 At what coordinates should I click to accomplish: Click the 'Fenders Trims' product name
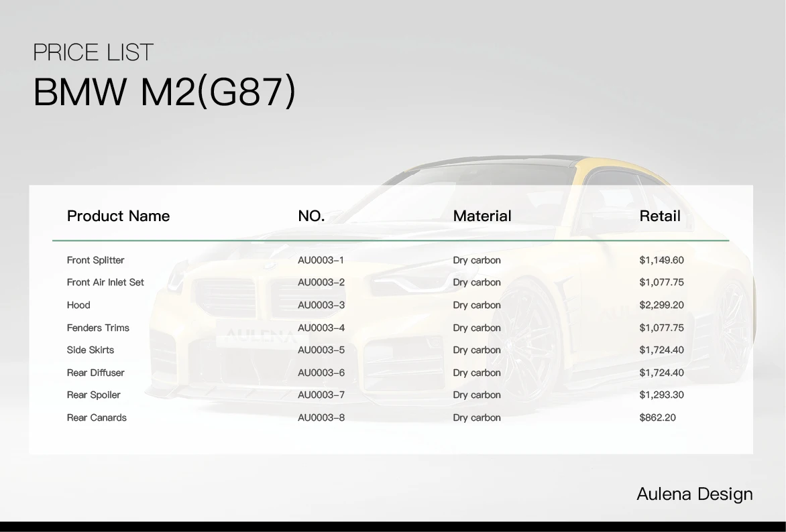[98, 328]
